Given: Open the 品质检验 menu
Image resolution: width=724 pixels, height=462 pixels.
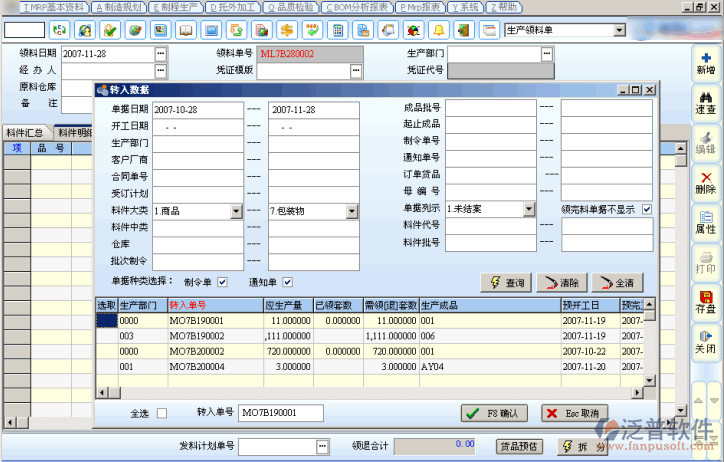Looking at the screenshot, I should [294, 6].
